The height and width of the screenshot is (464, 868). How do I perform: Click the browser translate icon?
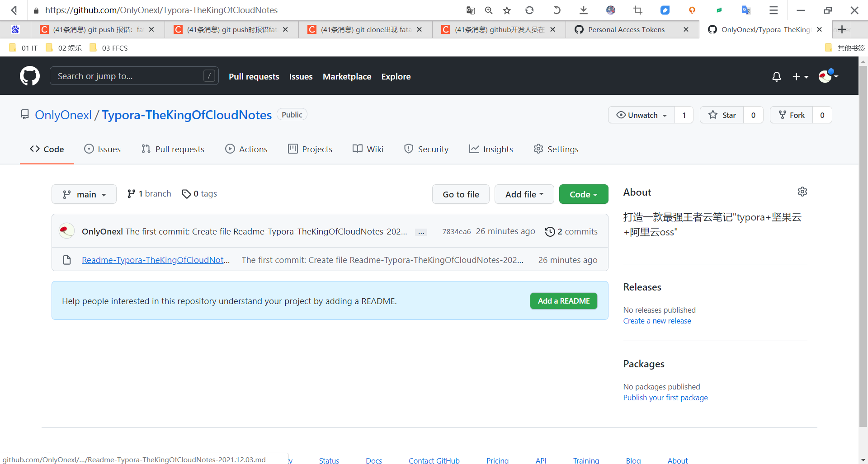coord(471,10)
